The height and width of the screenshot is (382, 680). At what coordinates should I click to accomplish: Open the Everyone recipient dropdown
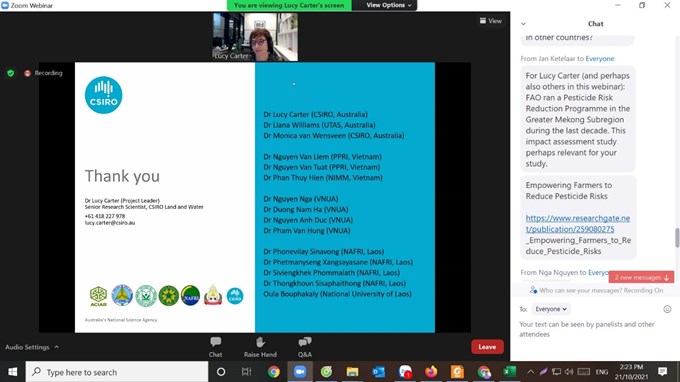[551, 309]
